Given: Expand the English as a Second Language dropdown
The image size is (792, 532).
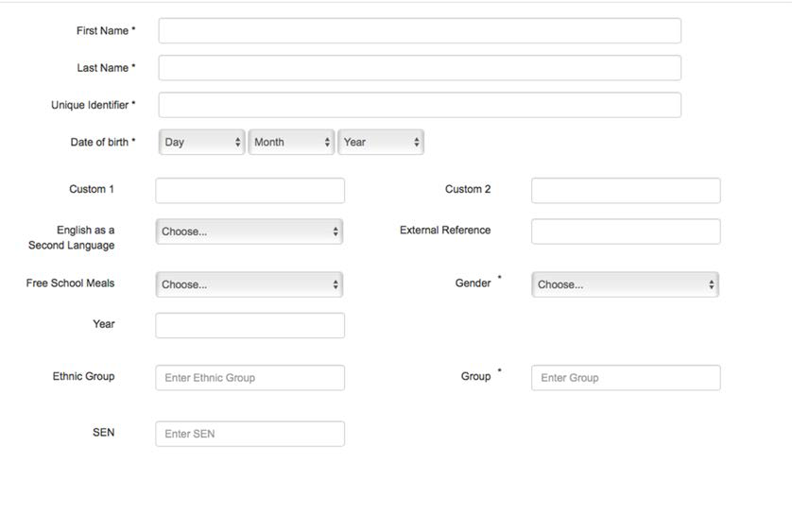Looking at the screenshot, I should point(250,232).
